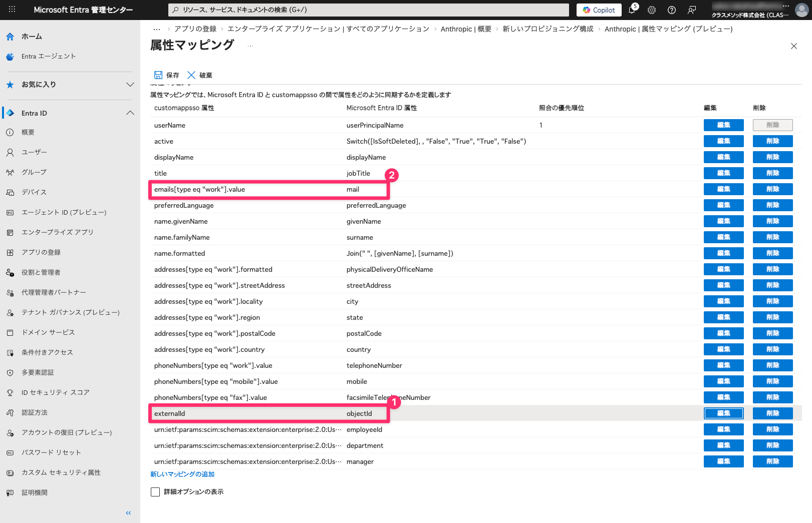Open the settings gear icon
Screen dimensions: 812x523
[x=652, y=10]
